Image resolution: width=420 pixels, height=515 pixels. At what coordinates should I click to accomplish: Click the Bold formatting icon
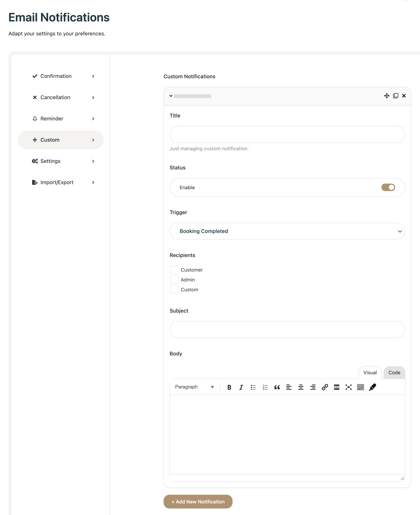(x=229, y=387)
